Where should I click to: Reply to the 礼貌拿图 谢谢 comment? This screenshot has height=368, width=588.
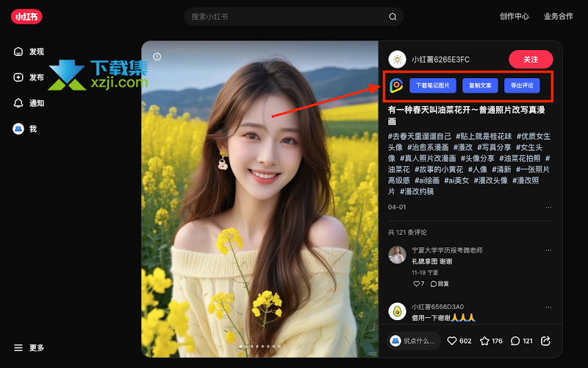pos(440,283)
